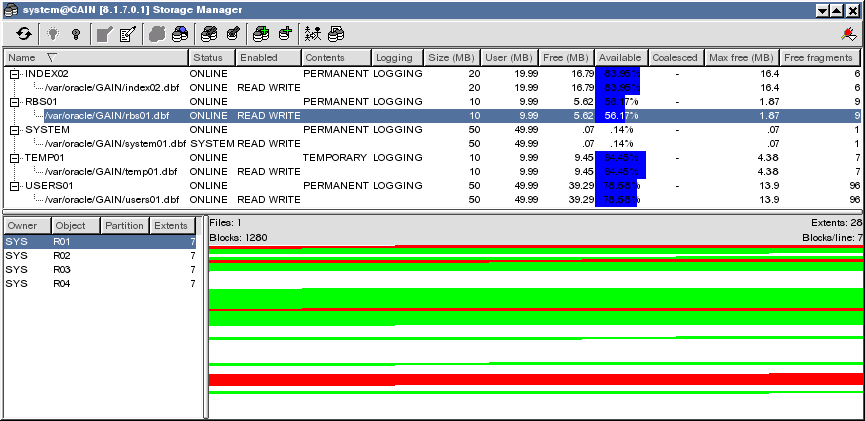Collapse the TEMP01 tablespace node
This screenshot has height=421, width=865.
[x=14, y=158]
